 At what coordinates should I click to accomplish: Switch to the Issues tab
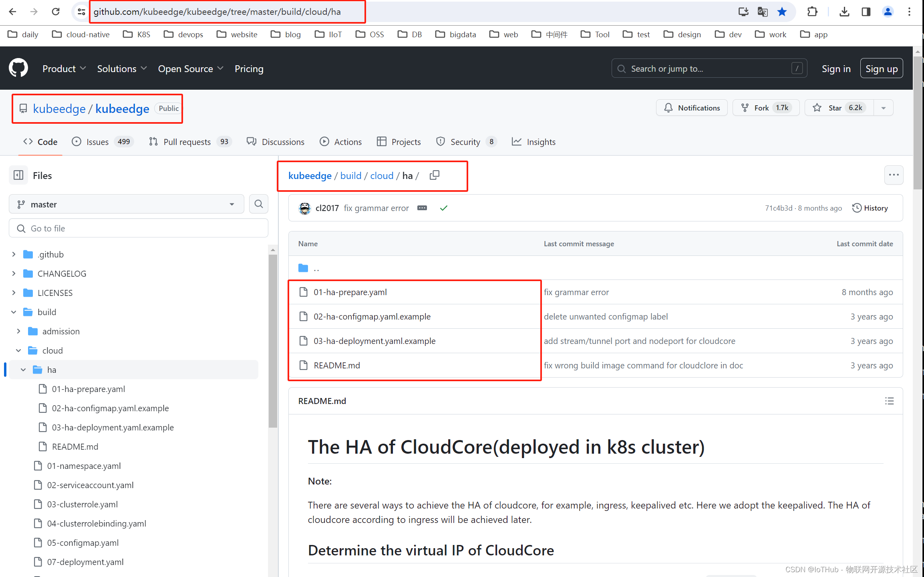click(x=103, y=142)
